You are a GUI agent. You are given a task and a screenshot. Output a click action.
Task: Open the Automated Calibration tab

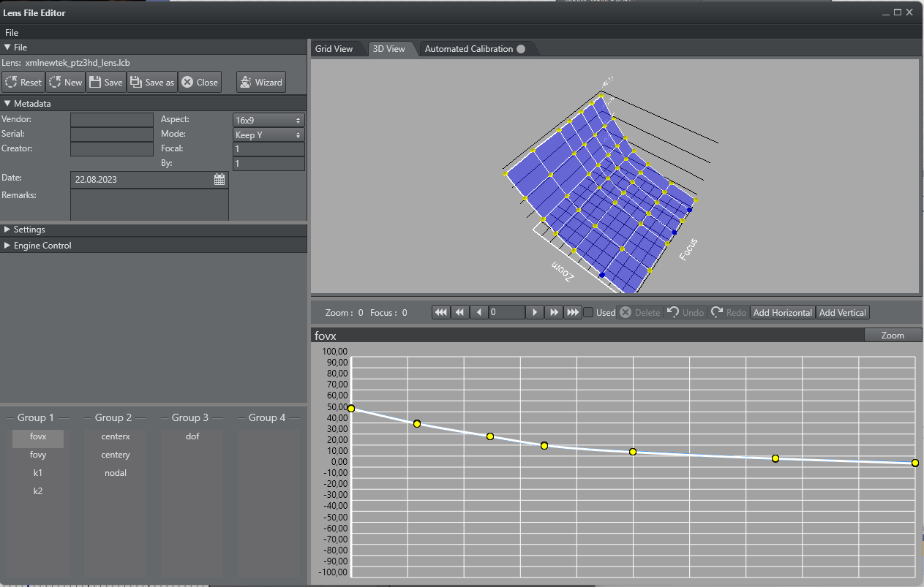(x=469, y=49)
